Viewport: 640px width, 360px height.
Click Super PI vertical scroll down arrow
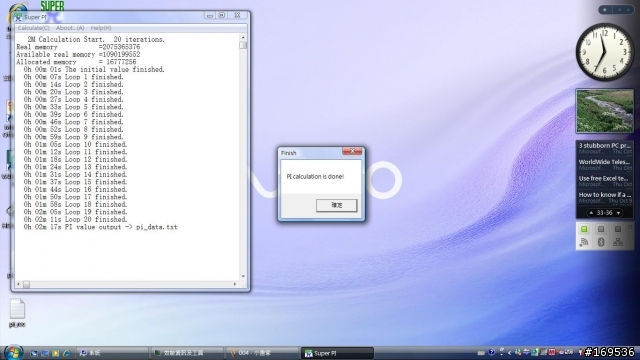coord(243,276)
